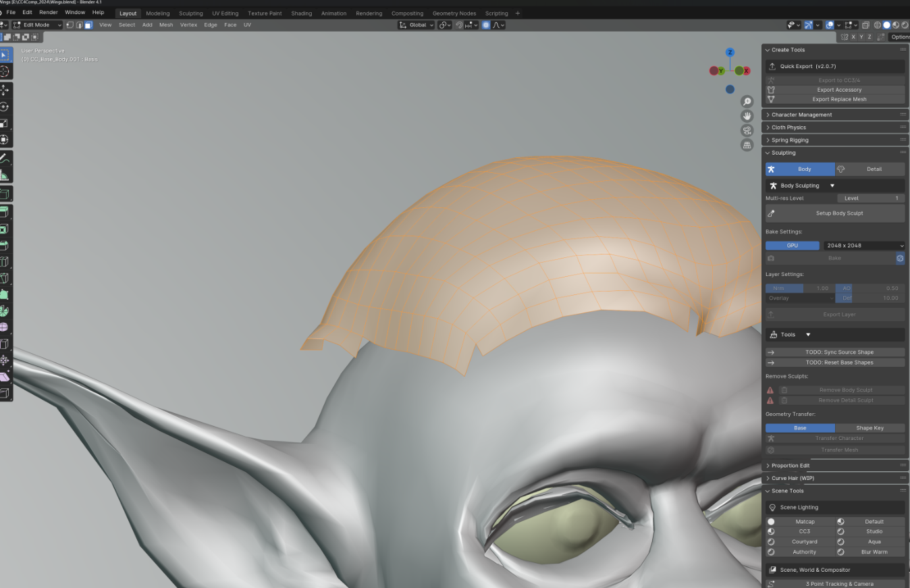Select the Inset Faces tool
The height and width of the screenshot is (588, 910).
[x=5, y=229]
